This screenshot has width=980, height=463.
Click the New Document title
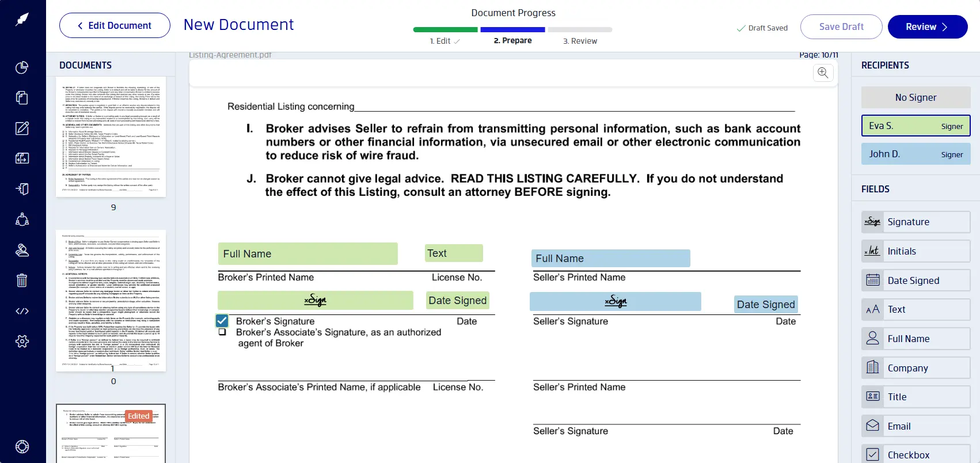[x=238, y=25]
